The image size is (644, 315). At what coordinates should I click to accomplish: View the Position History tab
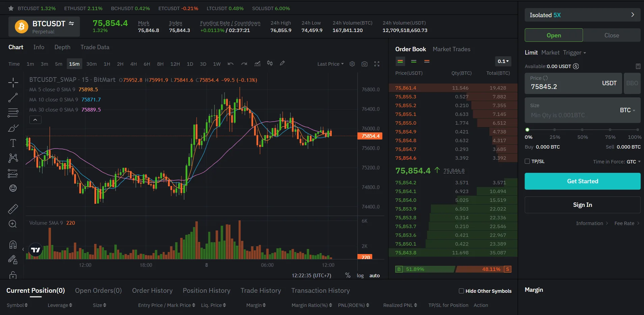click(x=206, y=290)
